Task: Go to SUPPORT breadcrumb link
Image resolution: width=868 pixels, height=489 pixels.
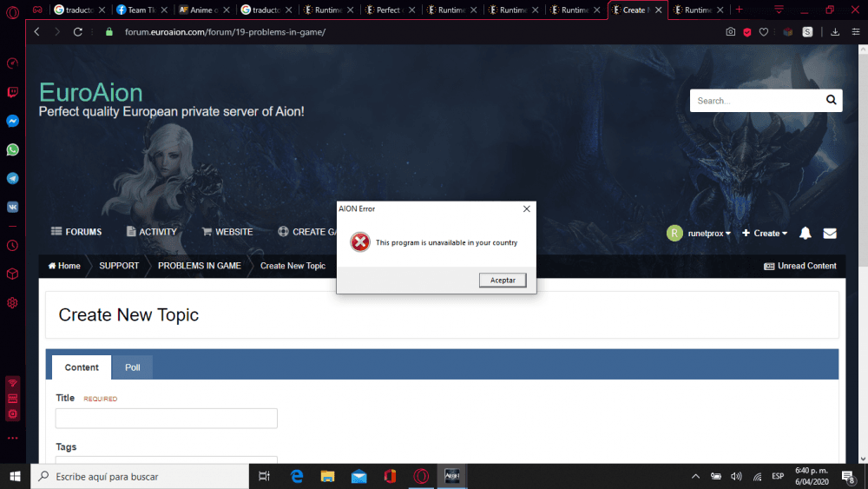Action: 119,266
